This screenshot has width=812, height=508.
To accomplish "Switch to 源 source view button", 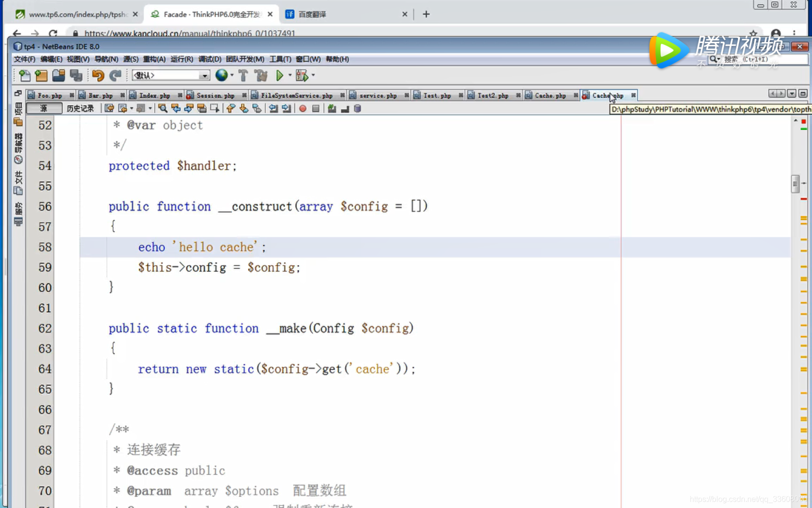I will pyautogui.click(x=44, y=108).
